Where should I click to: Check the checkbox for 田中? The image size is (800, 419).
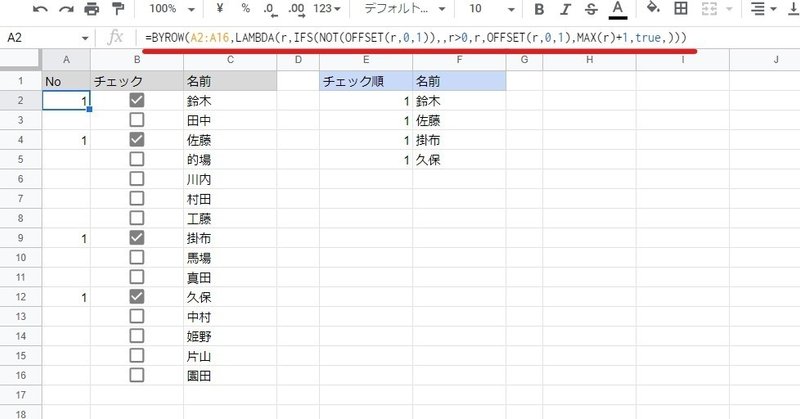pos(137,120)
